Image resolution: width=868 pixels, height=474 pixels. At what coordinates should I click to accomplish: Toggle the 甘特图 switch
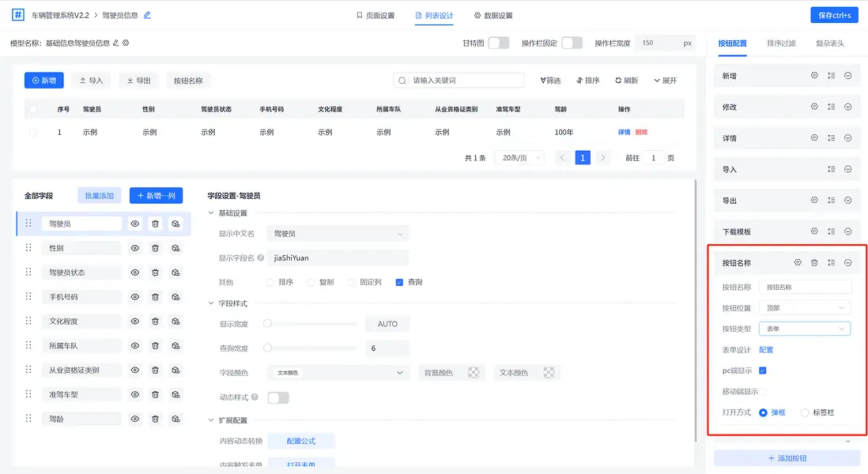pos(498,43)
